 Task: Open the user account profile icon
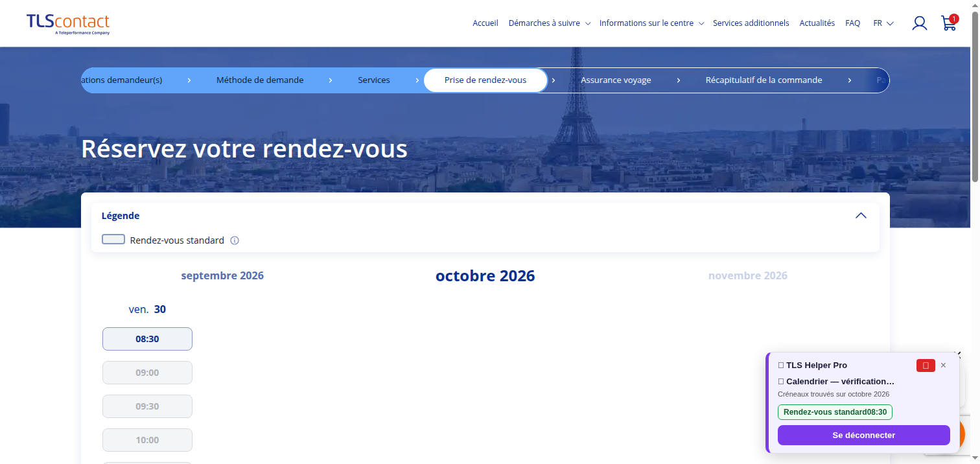coord(919,23)
